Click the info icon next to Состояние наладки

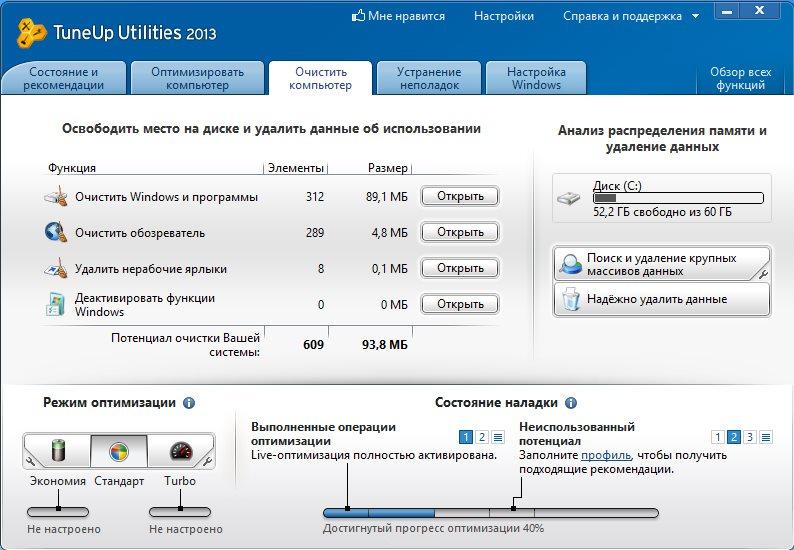pos(571,403)
